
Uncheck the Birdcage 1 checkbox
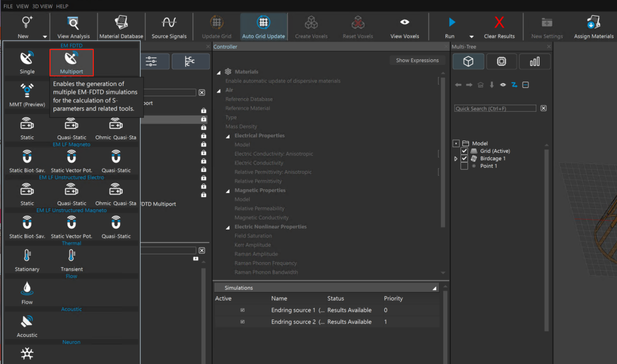464,159
